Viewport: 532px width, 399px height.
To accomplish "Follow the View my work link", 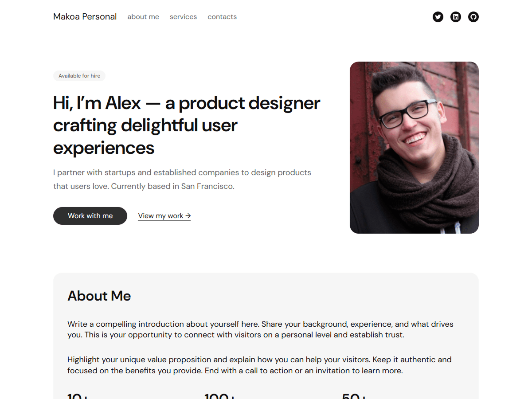I will click(x=160, y=216).
